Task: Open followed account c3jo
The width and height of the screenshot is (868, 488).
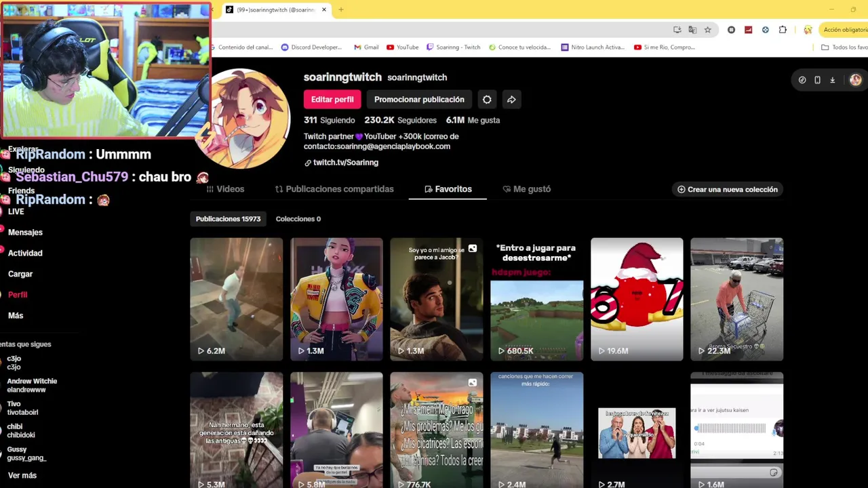Action: pos(14,363)
